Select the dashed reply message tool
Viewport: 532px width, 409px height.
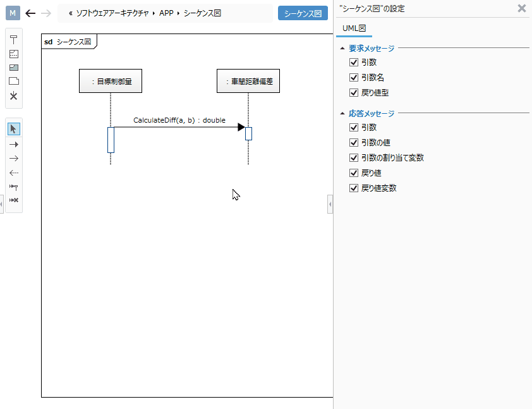(x=13, y=173)
